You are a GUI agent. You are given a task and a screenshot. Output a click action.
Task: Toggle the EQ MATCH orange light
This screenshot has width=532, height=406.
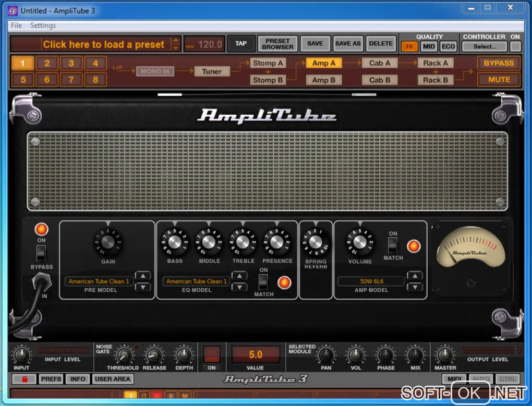pos(284,282)
